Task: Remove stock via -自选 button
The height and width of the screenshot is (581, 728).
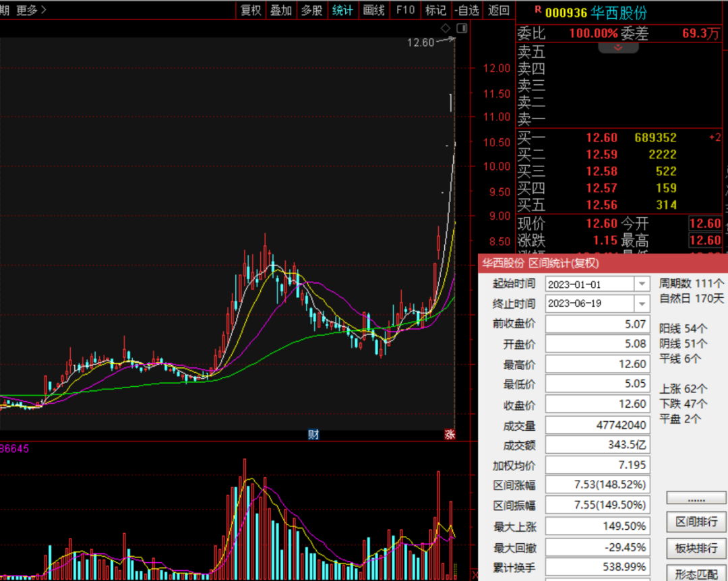Action: (466, 9)
